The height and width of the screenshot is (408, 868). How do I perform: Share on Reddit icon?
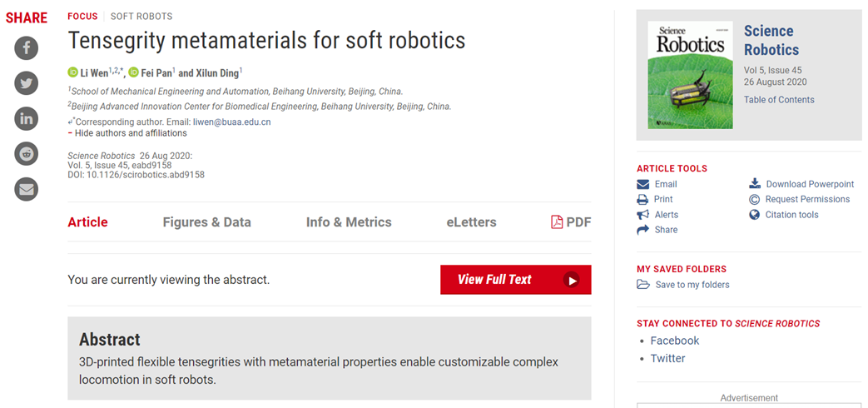(27, 153)
